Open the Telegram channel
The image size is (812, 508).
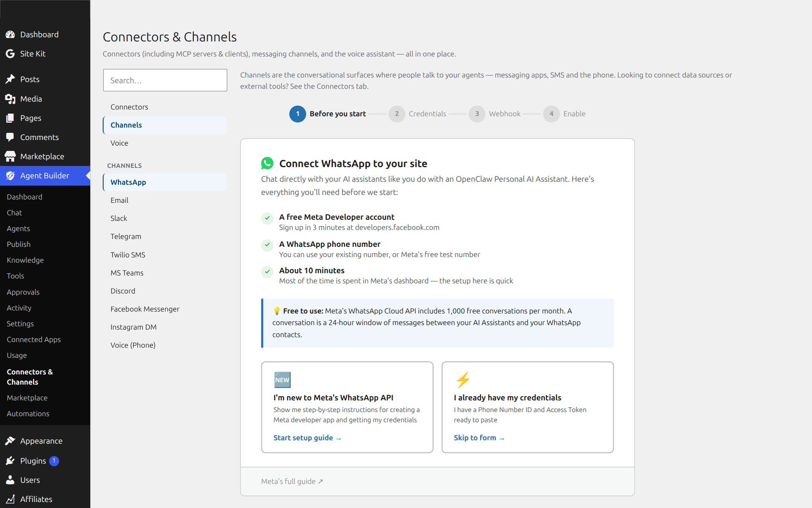pos(165,237)
